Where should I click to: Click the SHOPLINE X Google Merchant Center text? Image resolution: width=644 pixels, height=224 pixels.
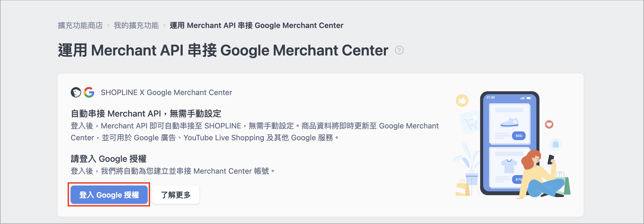click(x=166, y=92)
